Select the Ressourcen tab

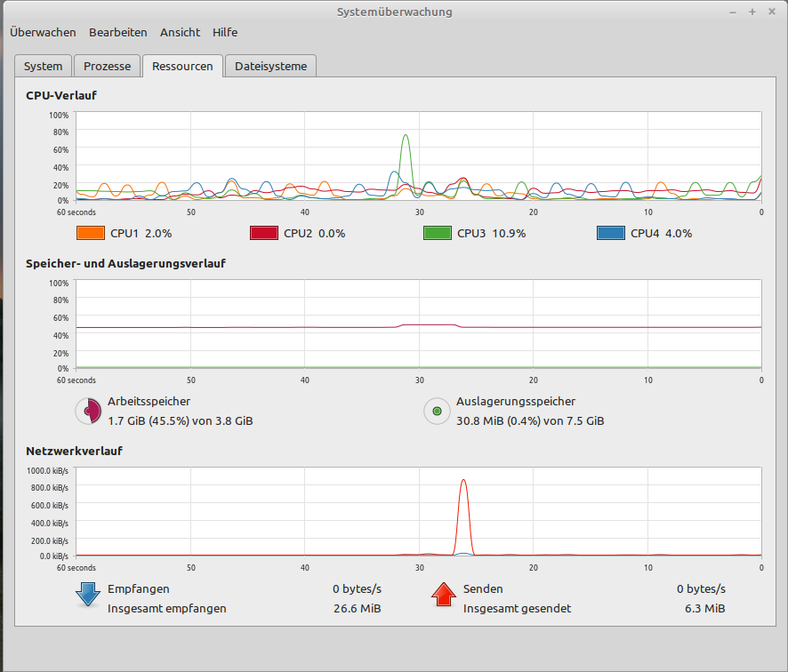182,67
